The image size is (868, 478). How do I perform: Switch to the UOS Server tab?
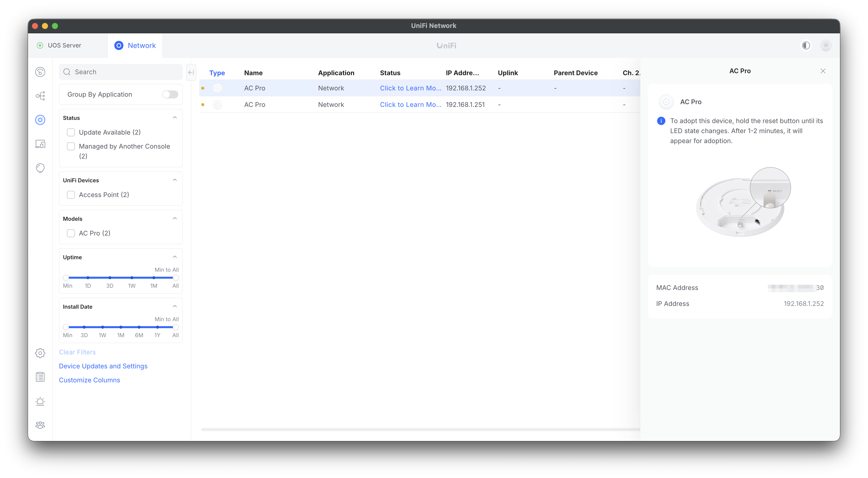coord(64,45)
